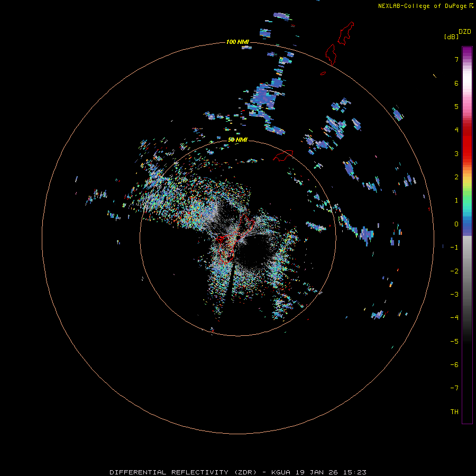Click the red Guam island outline at radar center

click(234, 240)
